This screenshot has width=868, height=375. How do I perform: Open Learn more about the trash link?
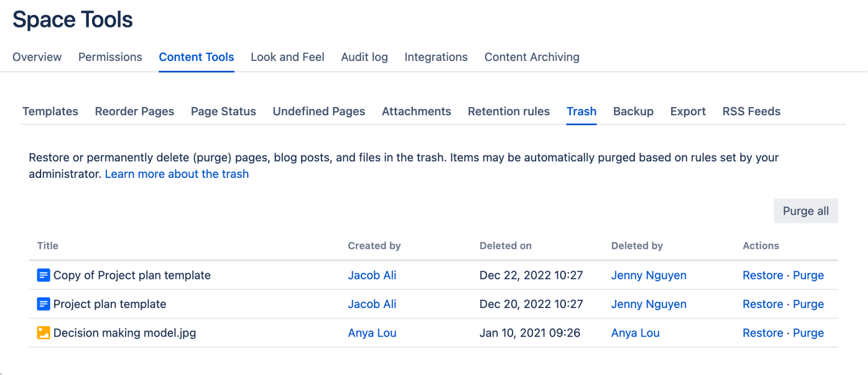pyautogui.click(x=177, y=174)
